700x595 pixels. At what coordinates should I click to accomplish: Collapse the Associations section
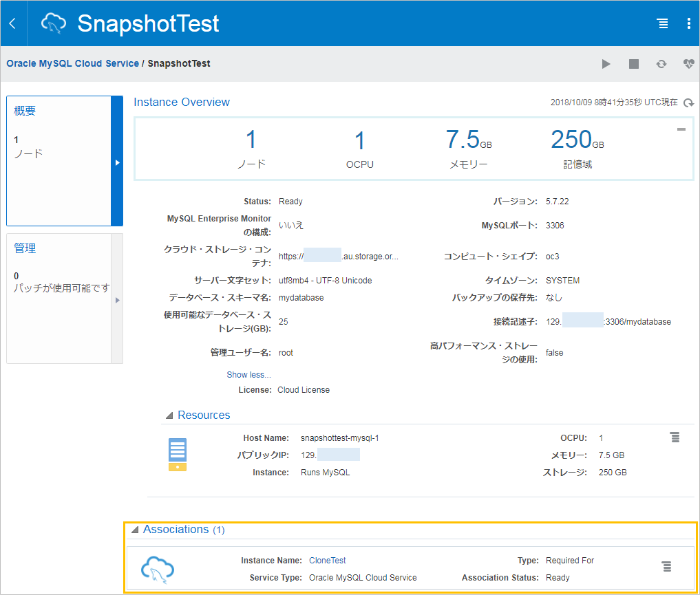134,530
